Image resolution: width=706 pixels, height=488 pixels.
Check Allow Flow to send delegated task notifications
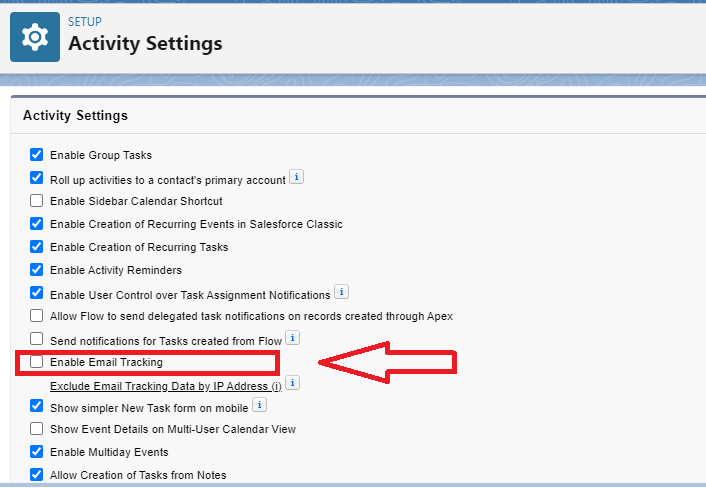36,316
